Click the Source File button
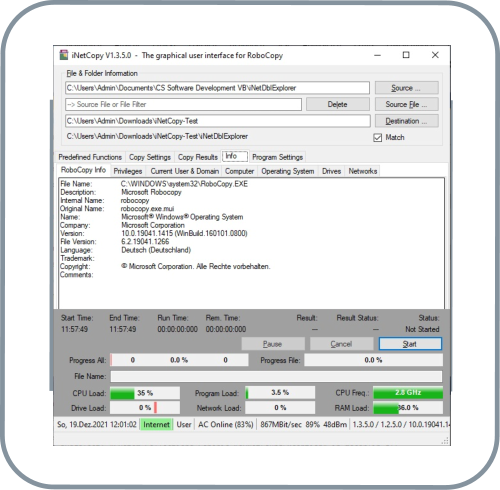The height and width of the screenshot is (490, 500). click(406, 104)
